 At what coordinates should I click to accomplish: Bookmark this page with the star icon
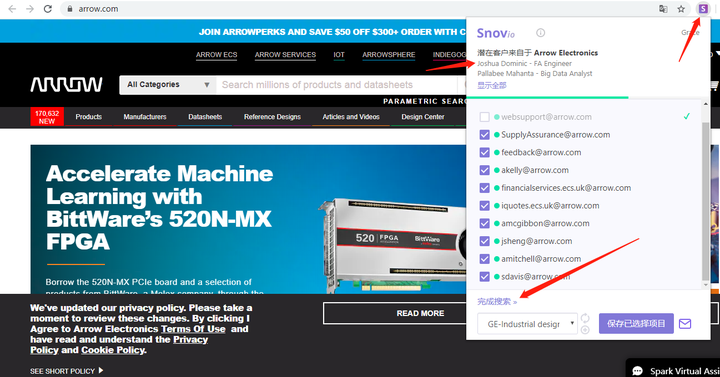(681, 9)
